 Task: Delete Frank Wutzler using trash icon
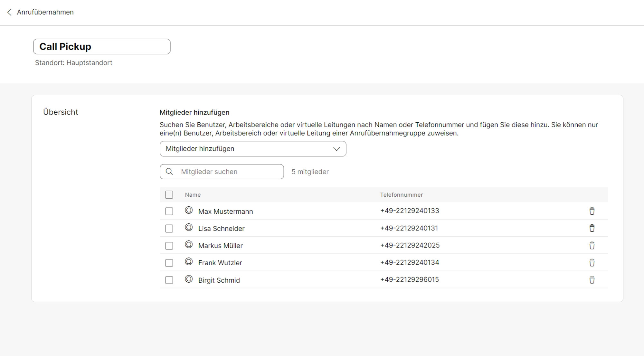(592, 263)
